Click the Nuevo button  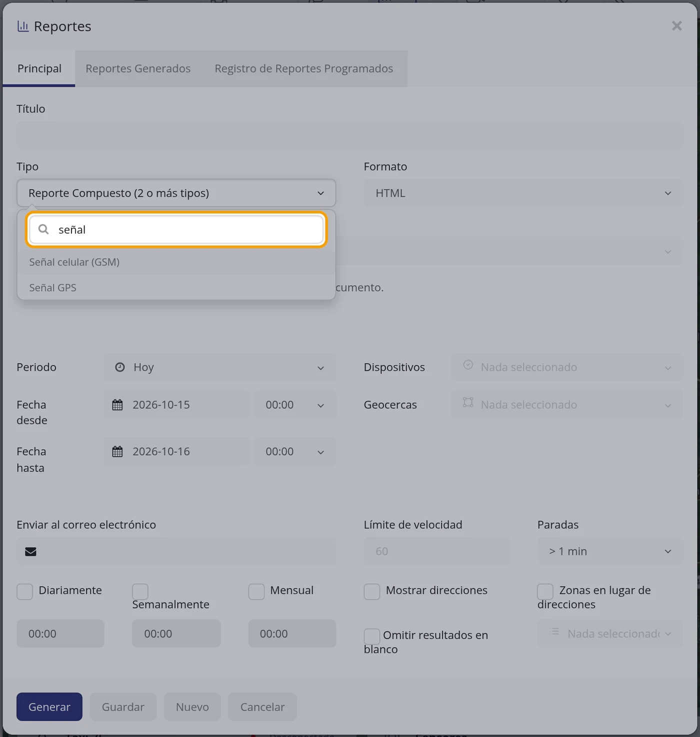click(192, 706)
